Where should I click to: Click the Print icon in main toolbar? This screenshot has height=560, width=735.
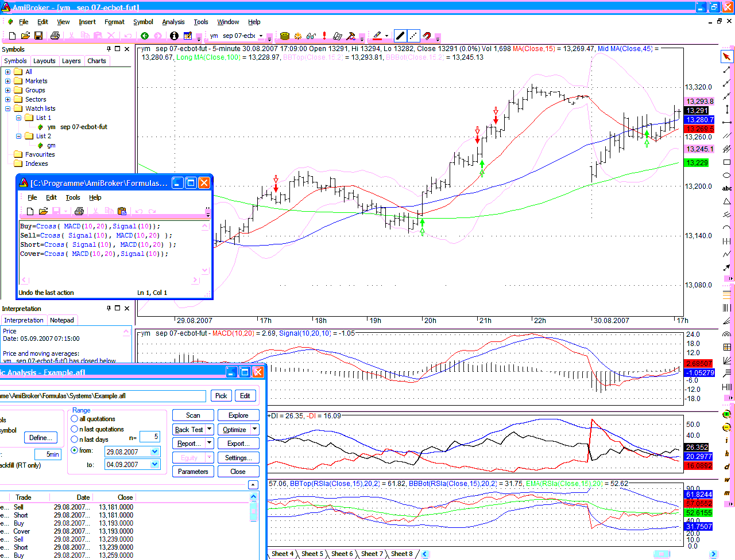55,36
